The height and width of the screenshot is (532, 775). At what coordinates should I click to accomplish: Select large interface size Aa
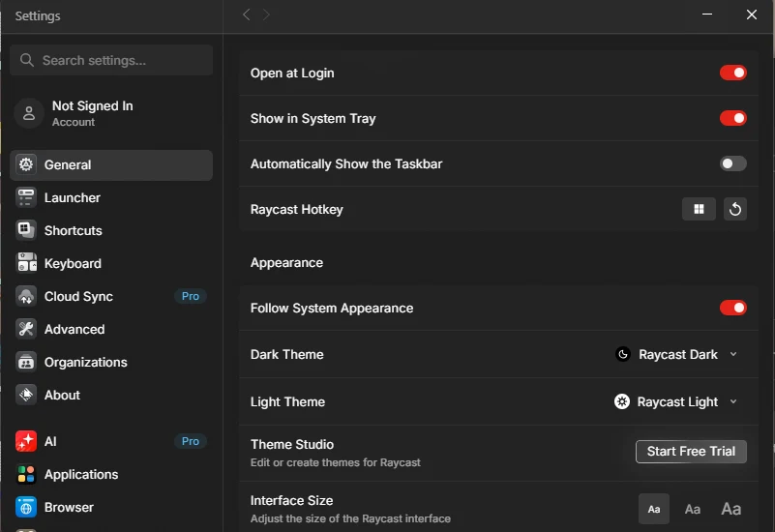pyautogui.click(x=731, y=509)
